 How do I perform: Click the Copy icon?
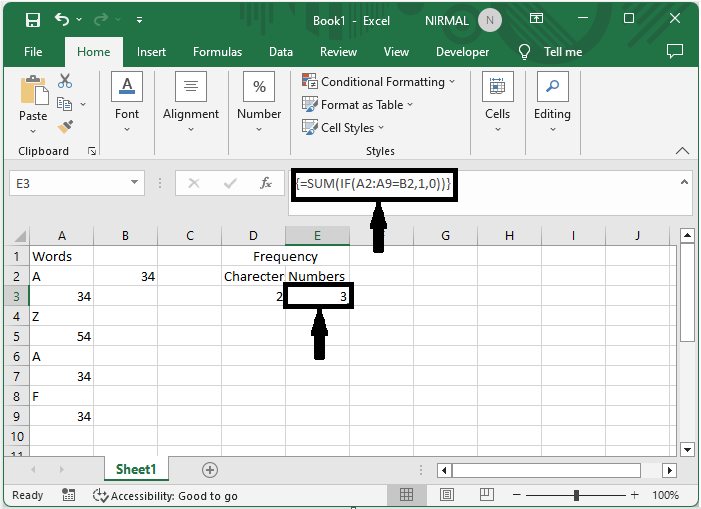[64, 104]
